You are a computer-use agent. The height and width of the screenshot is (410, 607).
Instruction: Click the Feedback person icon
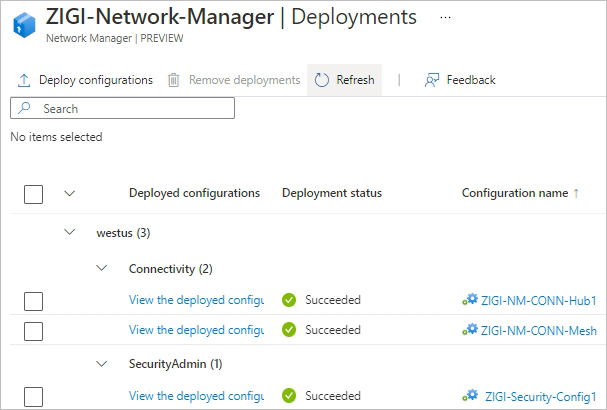tap(432, 80)
